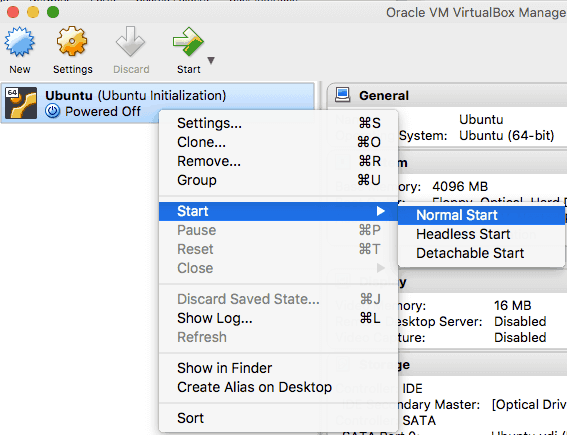Click the Start label under toolbar arrow
The height and width of the screenshot is (435, 567).
(188, 69)
